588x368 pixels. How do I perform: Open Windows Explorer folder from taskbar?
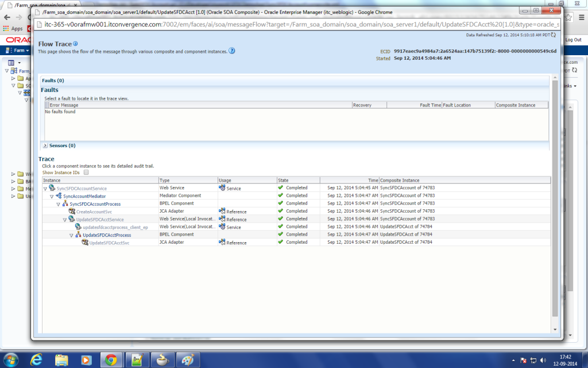click(x=61, y=360)
